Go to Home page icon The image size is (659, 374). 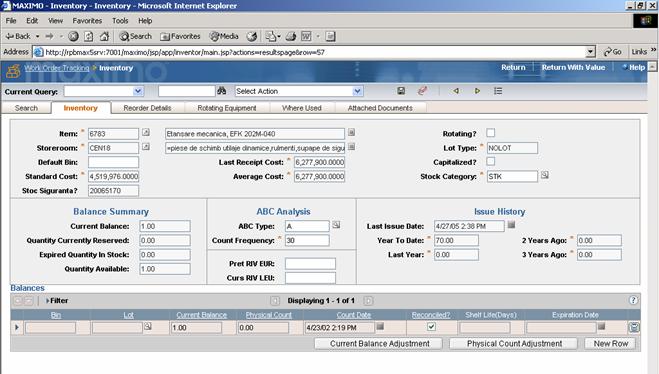pyautogui.click(x=104, y=37)
